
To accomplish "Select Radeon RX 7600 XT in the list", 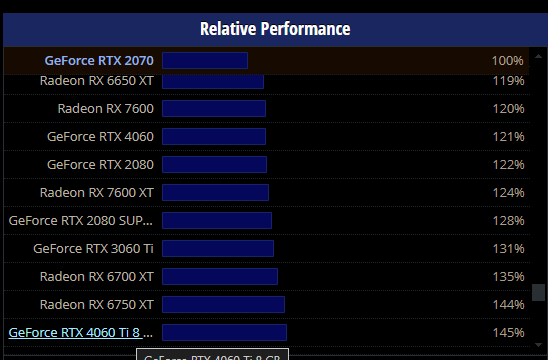I will 96,193.
